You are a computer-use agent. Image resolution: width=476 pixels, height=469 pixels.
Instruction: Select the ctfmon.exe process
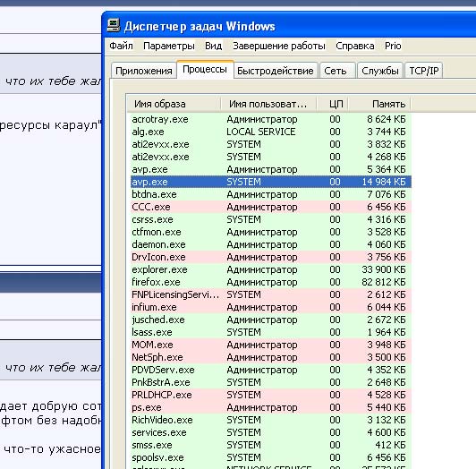coord(271,232)
